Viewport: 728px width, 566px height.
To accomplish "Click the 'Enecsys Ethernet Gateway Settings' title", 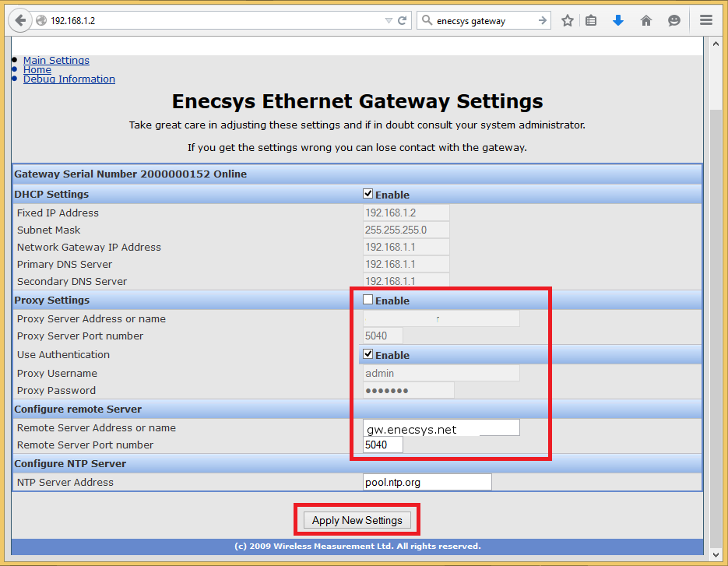I will tap(357, 101).
